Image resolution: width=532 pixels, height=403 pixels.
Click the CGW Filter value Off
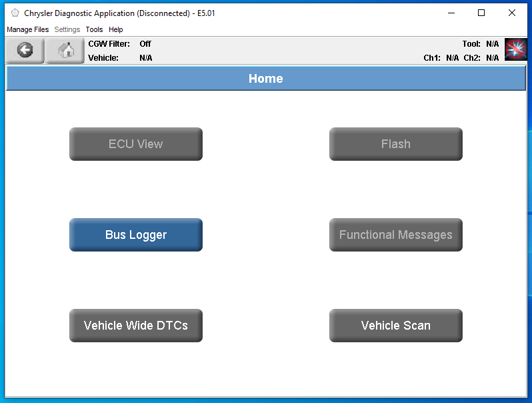[145, 44]
